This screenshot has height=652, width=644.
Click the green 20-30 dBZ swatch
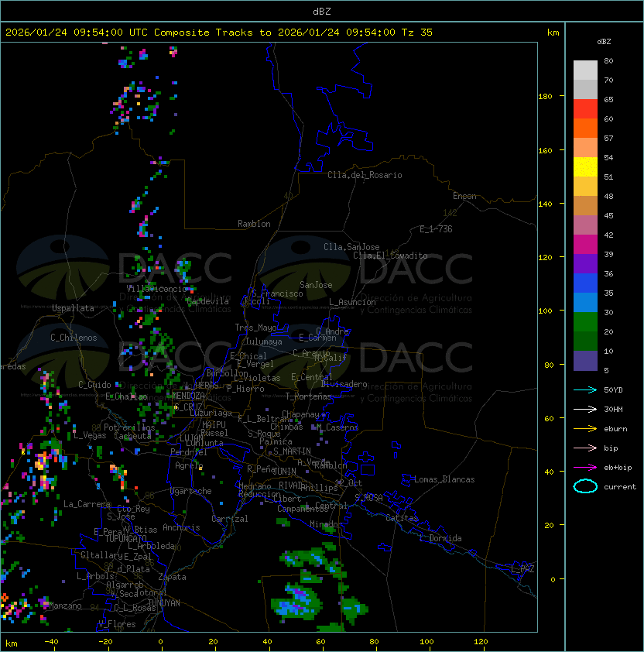pyautogui.click(x=585, y=322)
